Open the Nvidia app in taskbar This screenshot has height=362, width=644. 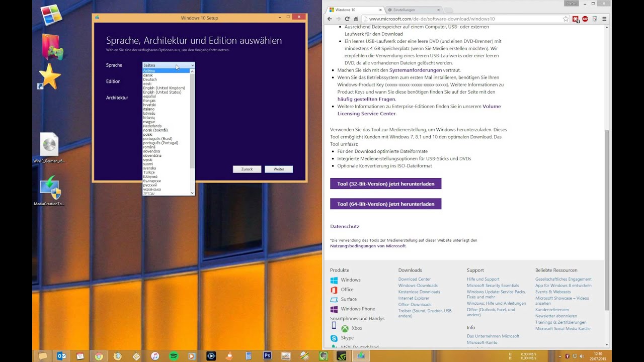pos(343,356)
